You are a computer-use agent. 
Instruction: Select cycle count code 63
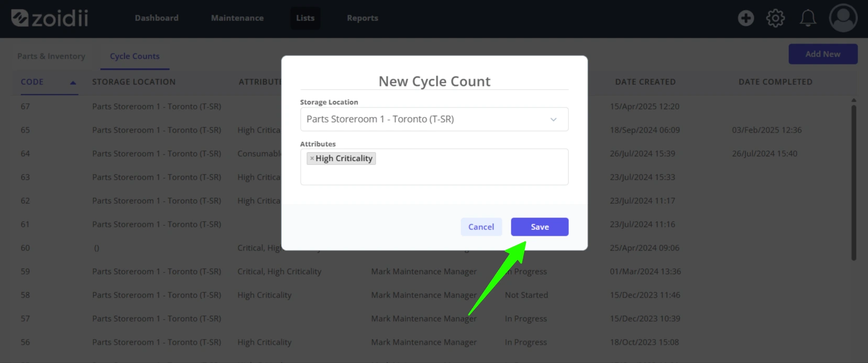[x=25, y=177]
